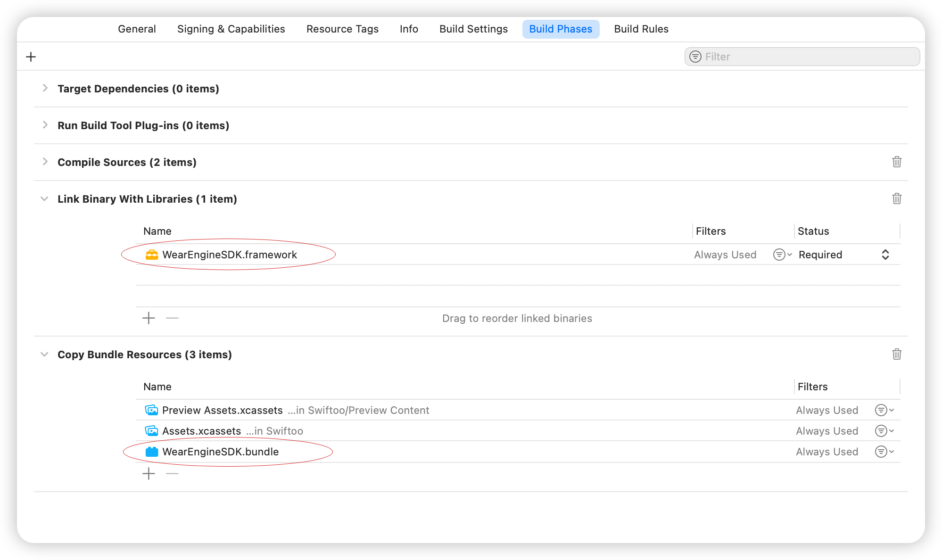
Task: Click the Assets.xcassets catalog icon
Action: (151, 431)
